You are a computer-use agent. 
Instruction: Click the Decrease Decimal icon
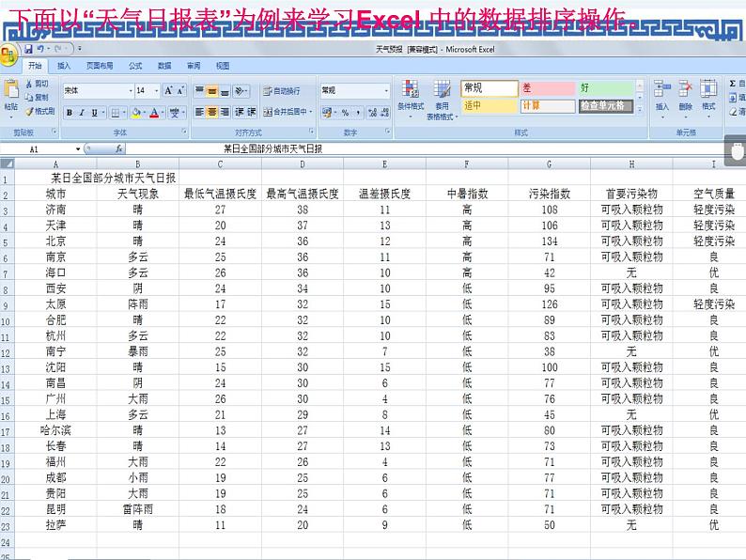pyautogui.click(x=384, y=113)
